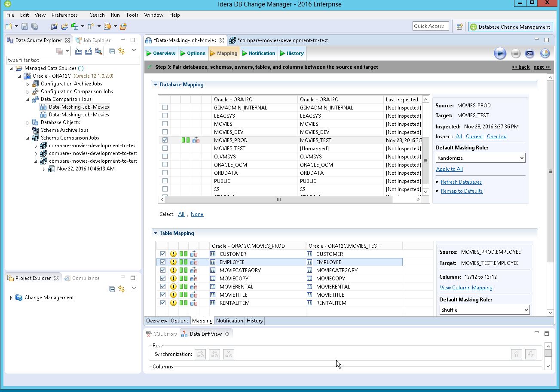Click the warning icon on the CUSTOMER row
This screenshot has width=560, height=392.
click(x=173, y=254)
